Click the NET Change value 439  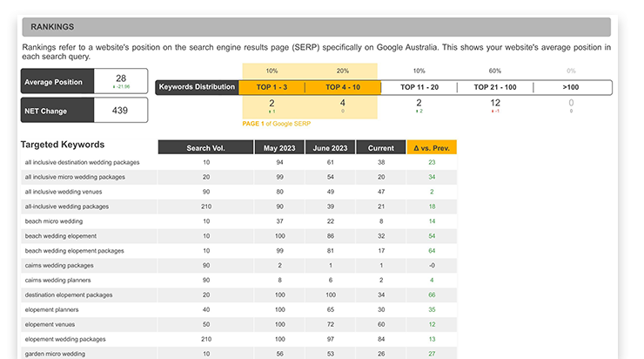[x=120, y=111]
